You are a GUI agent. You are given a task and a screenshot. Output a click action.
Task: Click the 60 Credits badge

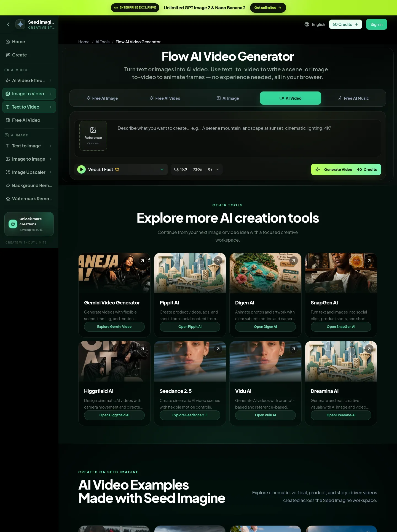coord(345,24)
